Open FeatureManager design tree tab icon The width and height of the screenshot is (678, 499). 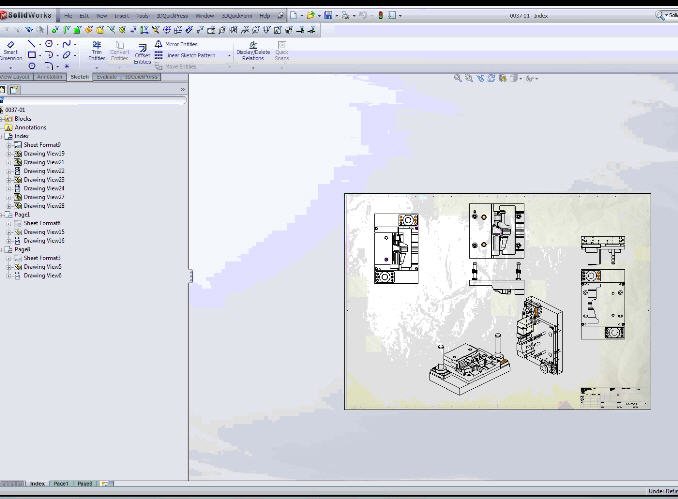click(x=2, y=90)
